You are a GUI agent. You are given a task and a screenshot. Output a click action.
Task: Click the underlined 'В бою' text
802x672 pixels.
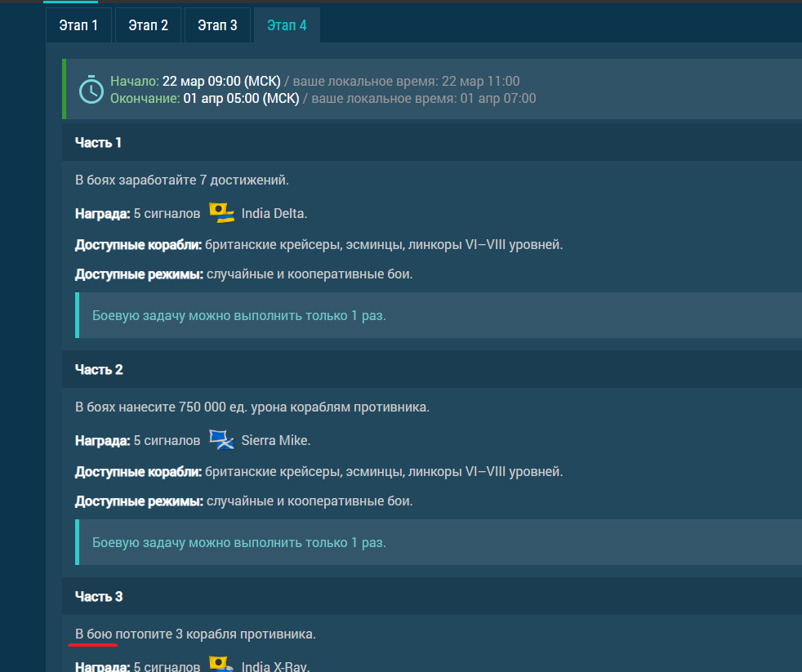pos(93,634)
